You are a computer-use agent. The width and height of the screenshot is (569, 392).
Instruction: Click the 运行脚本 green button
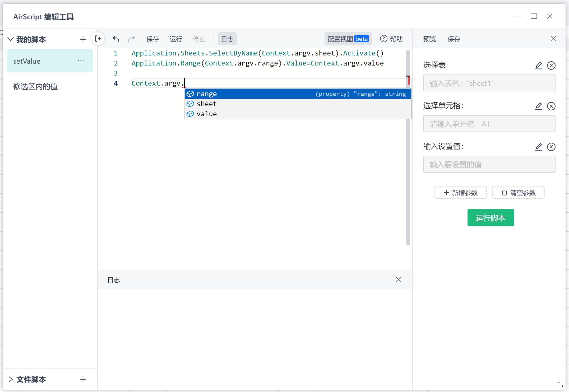(x=491, y=218)
